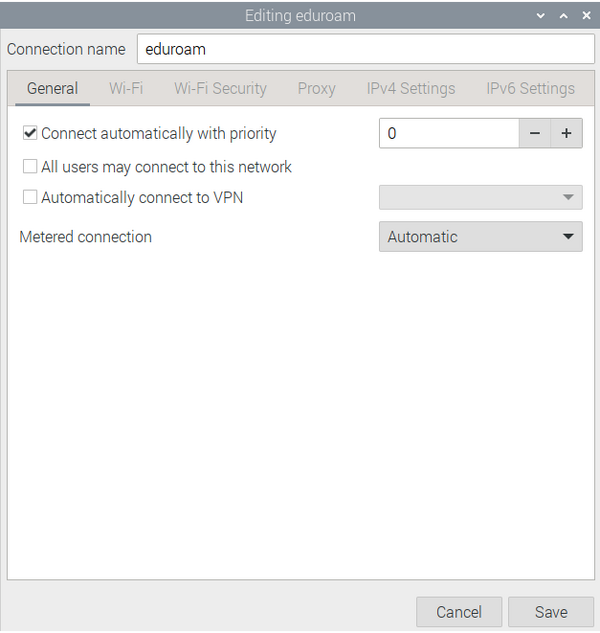Switch to the Wi-Fi tab
The image size is (600, 633).
tap(126, 88)
